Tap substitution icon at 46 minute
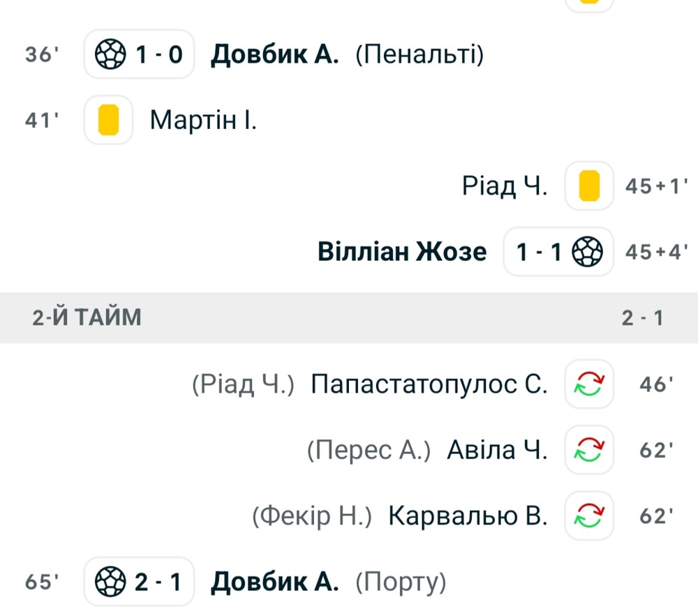 click(x=589, y=384)
